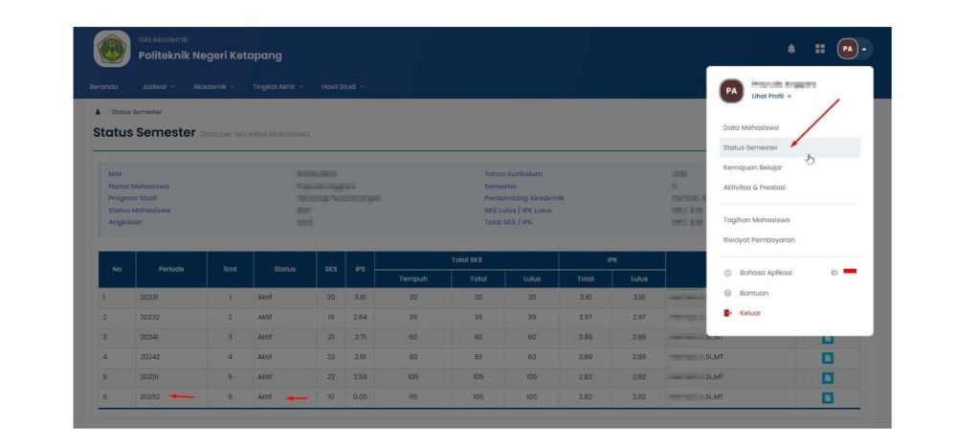
Task: Click the Bantuan help icon
Action: point(728,293)
